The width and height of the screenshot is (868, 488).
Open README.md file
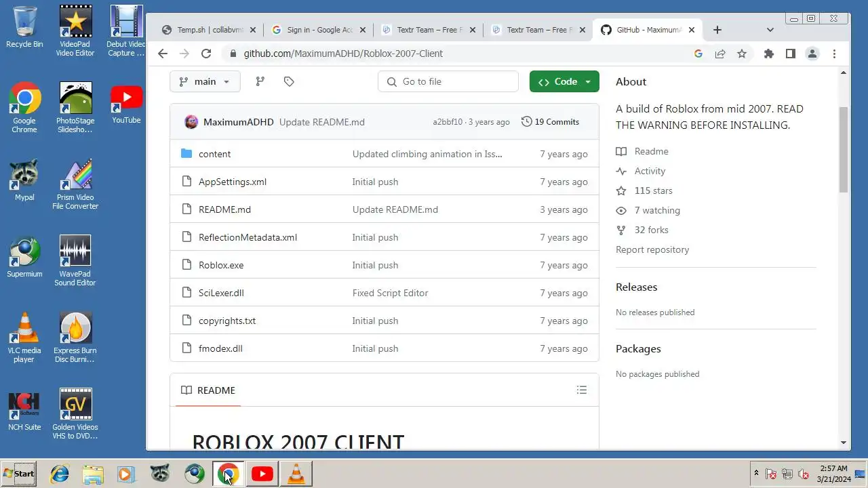coord(224,209)
